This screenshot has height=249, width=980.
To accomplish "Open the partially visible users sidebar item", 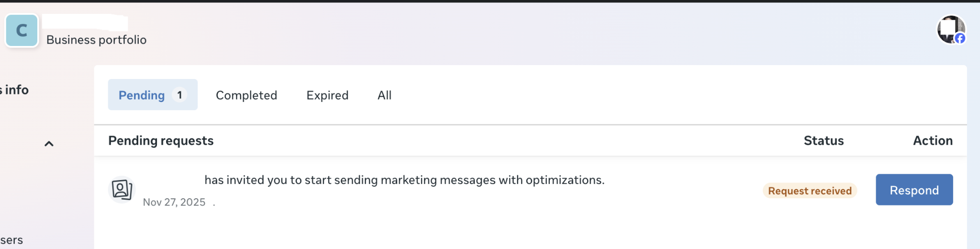I will [x=11, y=240].
